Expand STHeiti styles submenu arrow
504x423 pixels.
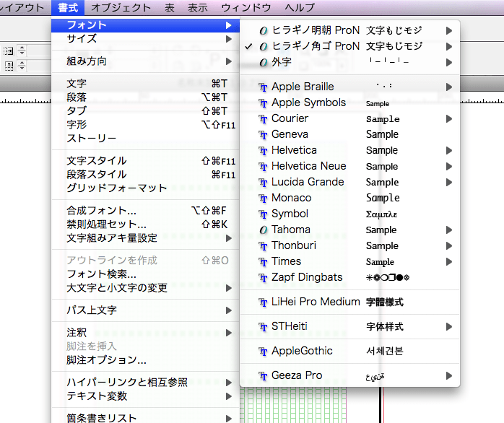(449, 327)
